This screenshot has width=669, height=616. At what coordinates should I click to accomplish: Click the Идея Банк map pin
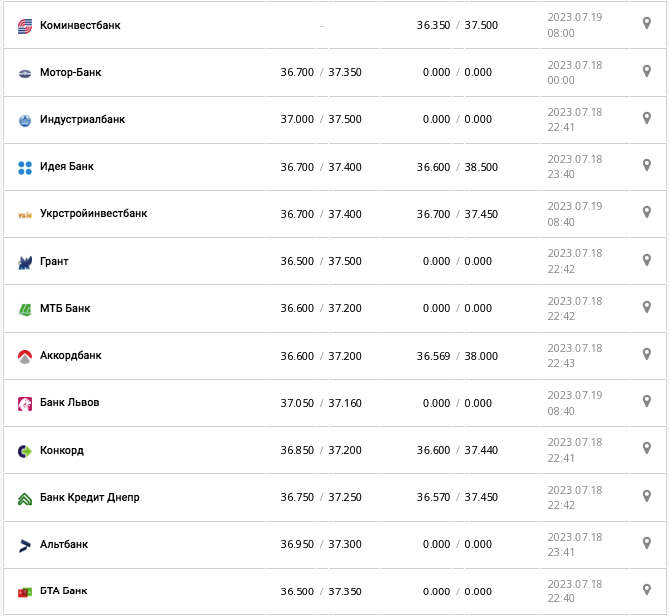[x=647, y=165]
